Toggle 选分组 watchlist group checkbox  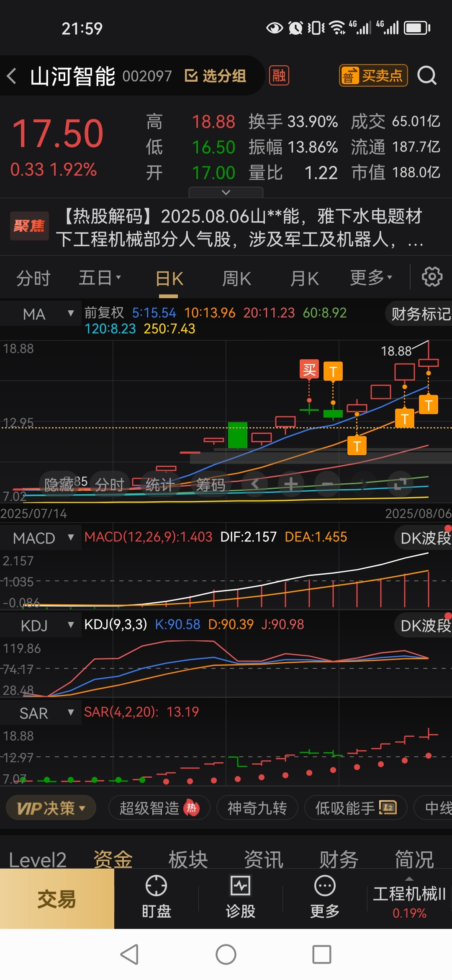click(216, 76)
